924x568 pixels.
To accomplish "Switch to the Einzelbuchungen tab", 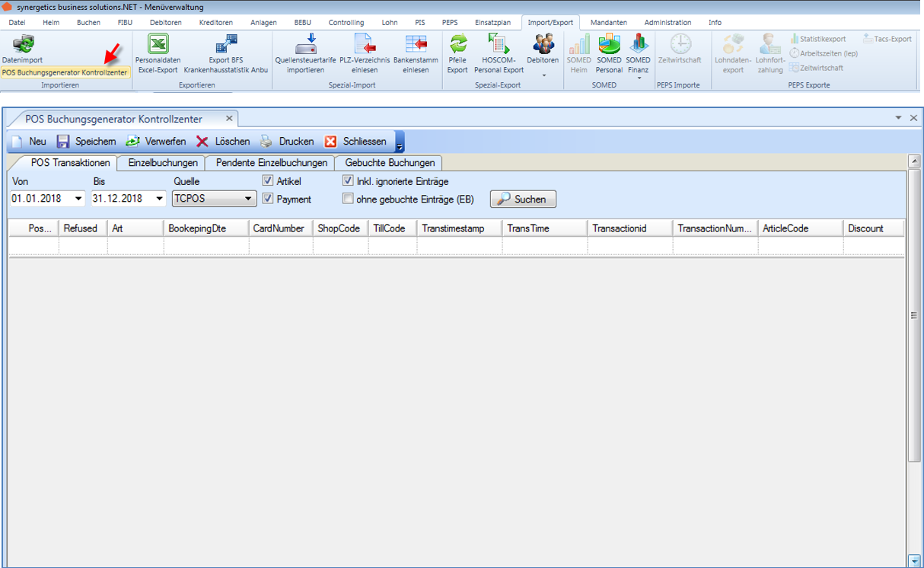I will [163, 163].
